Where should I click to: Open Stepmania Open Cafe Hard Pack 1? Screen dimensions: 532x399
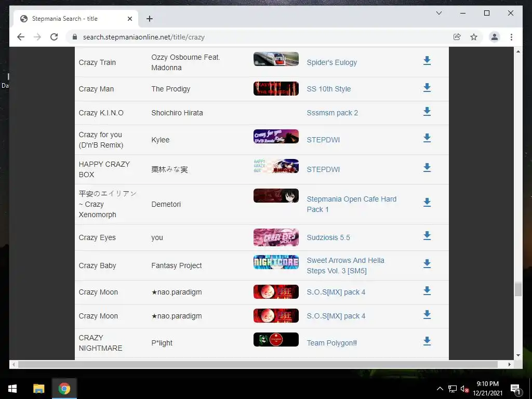pyautogui.click(x=352, y=204)
